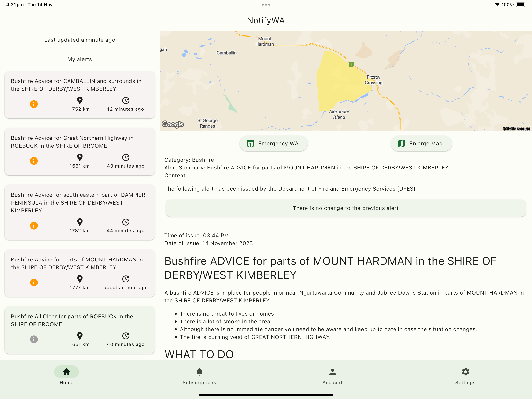Tap the WHAT TO DO heading
The image size is (532, 399).
[199, 354]
